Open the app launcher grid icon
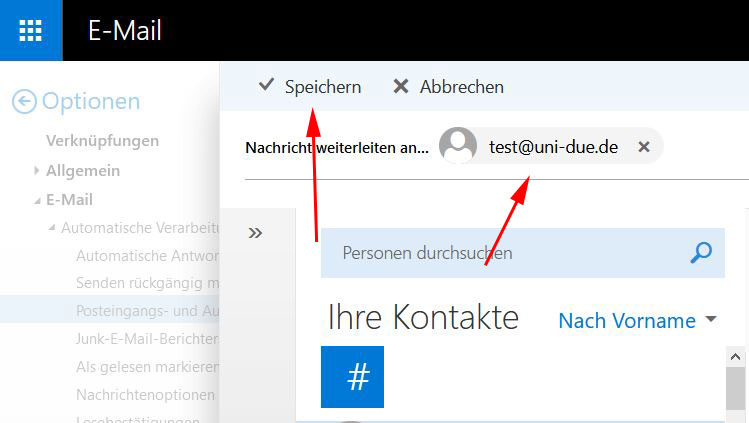 pos(31,30)
